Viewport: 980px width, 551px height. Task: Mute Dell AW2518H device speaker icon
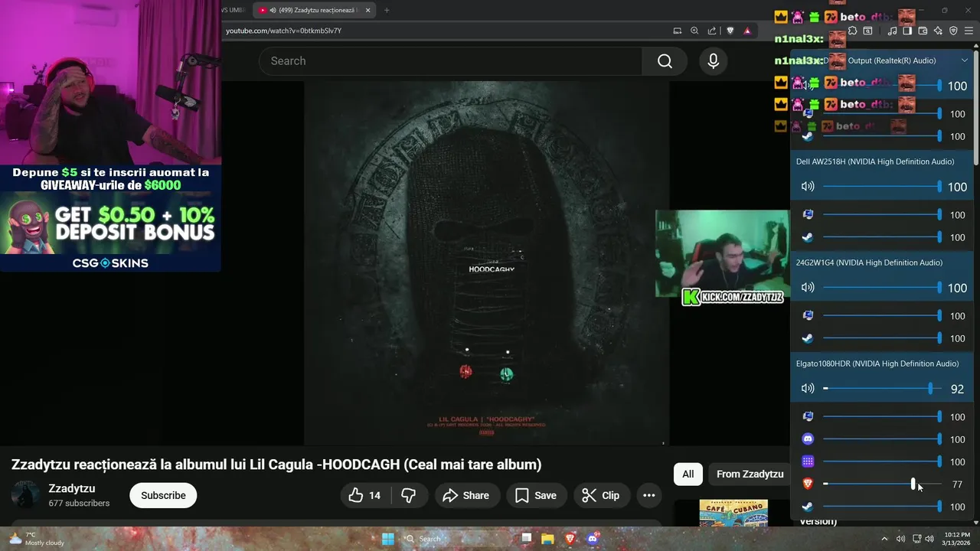click(808, 187)
